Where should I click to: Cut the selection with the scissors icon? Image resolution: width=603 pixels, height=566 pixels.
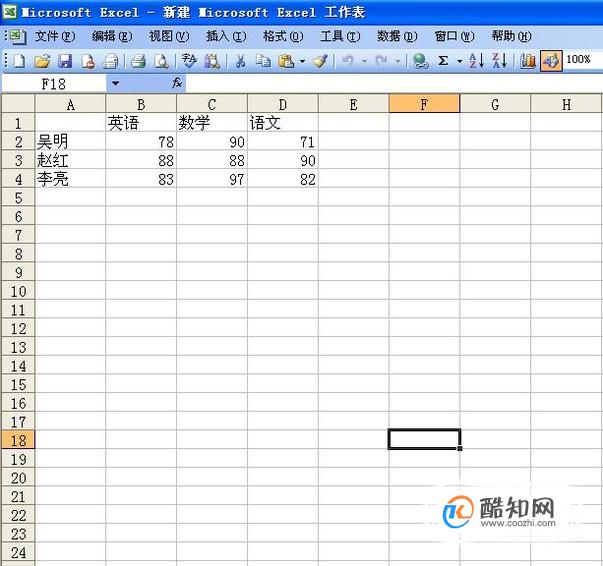click(240, 61)
